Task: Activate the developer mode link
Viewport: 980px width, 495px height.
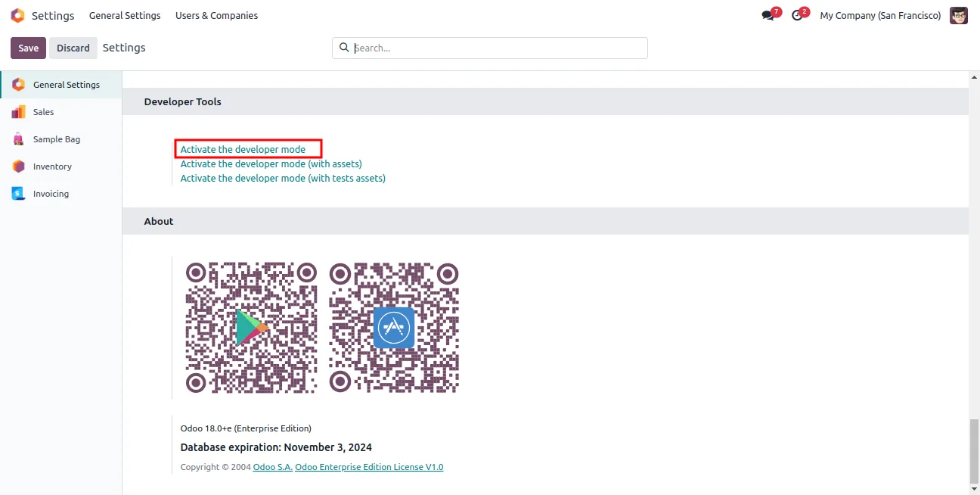Action: coord(243,149)
